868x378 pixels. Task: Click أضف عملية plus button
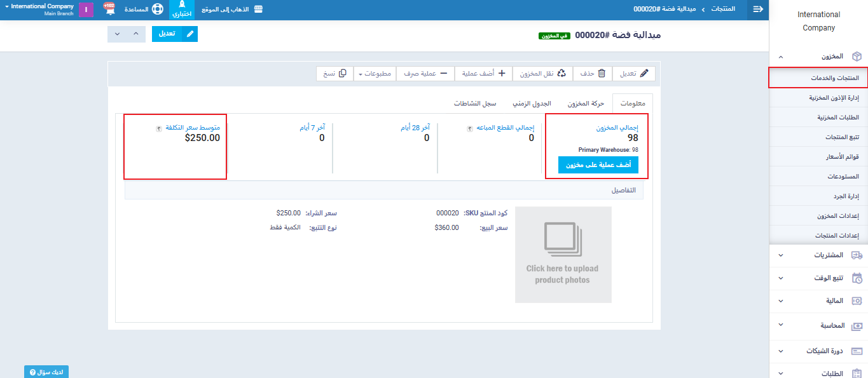(x=483, y=74)
